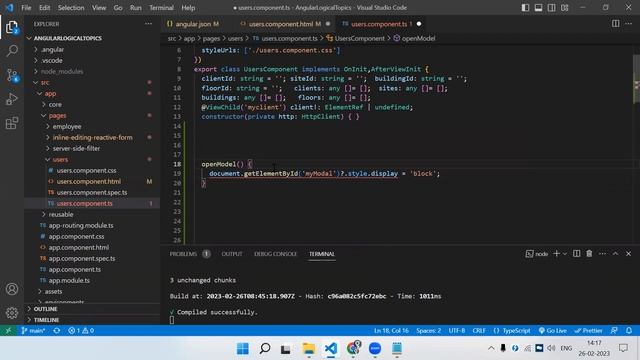Open users.component.css file
Screen dimensions: 640x360
point(86,171)
